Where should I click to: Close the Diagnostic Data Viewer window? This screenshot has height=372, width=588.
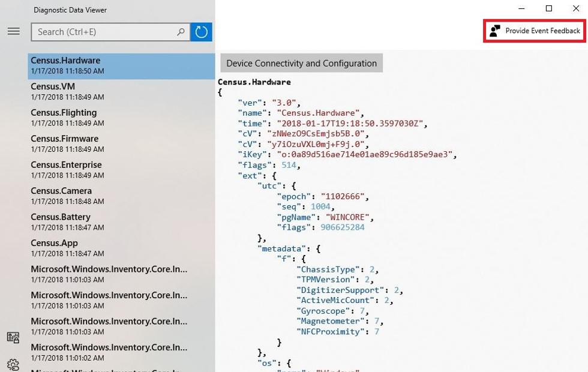tap(576, 8)
